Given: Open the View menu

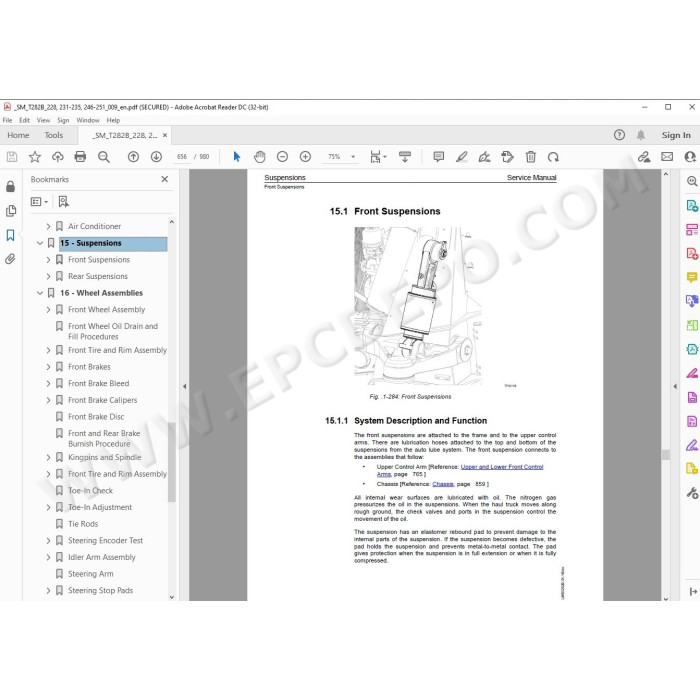Looking at the screenshot, I should tap(43, 120).
